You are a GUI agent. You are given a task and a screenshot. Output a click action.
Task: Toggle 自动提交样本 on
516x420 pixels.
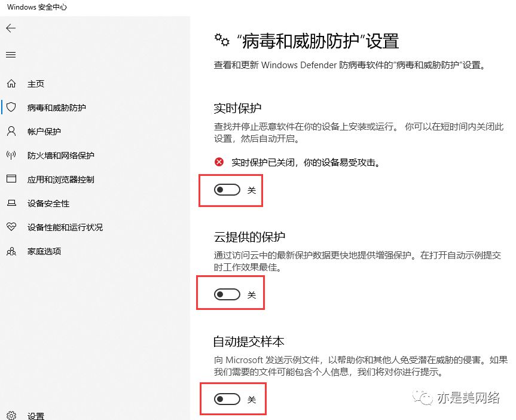227,399
